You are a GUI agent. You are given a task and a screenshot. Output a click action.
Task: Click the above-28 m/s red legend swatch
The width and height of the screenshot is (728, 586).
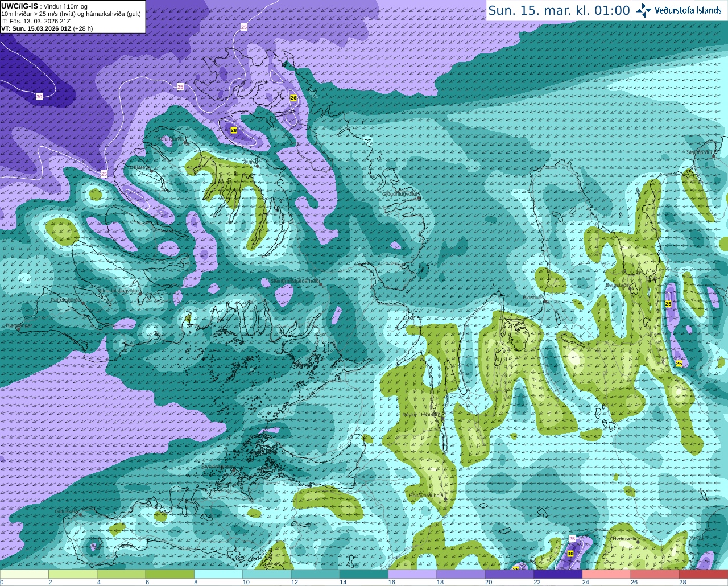pyautogui.click(x=704, y=574)
